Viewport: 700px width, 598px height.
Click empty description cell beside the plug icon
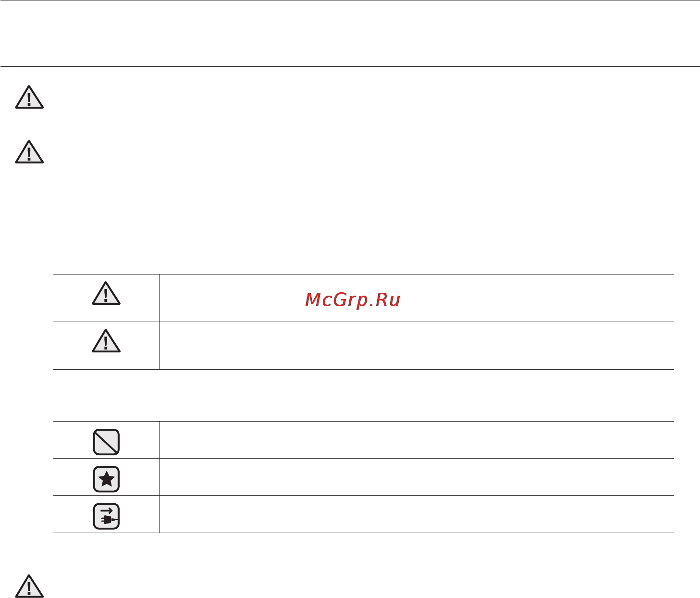pyautogui.click(x=417, y=514)
